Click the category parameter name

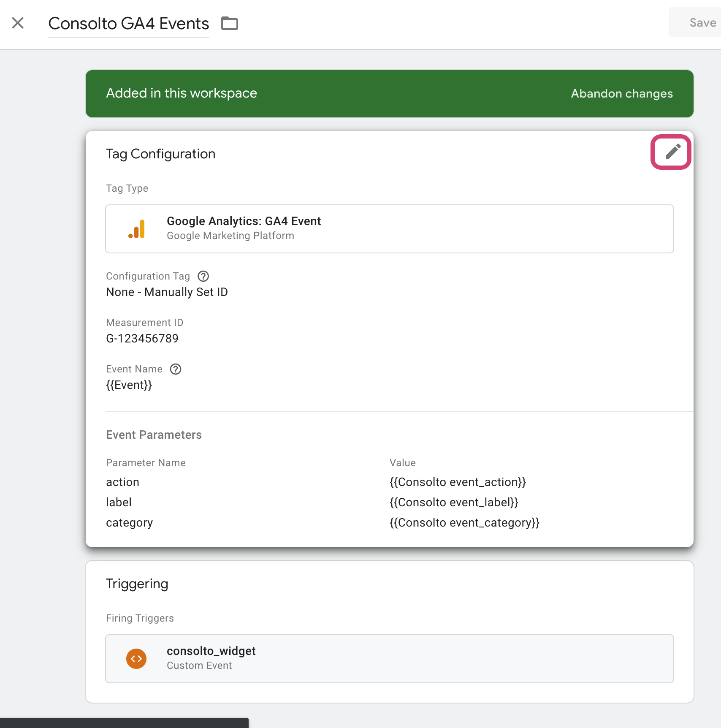pos(130,523)
